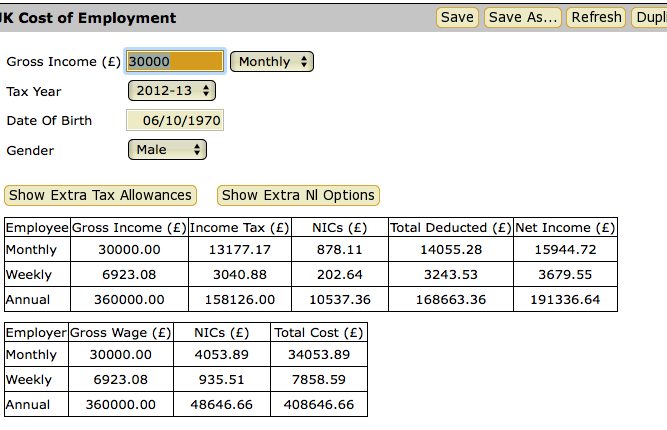Expand the Tax Year 2012-13 dropdown
This screenshot has width=667, height=430.
tap(172, 91)
